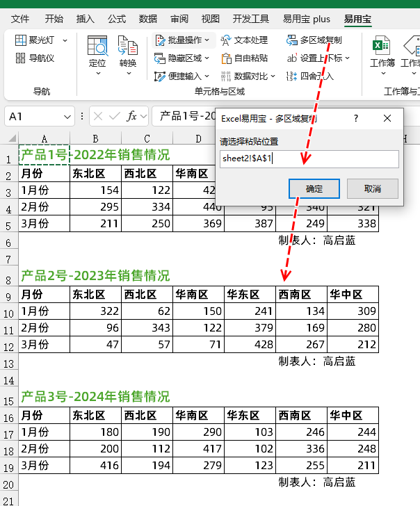The image size is (420, 506).
Task: Open the 文本处理 text processing tool
Action: tap(244, 40)
